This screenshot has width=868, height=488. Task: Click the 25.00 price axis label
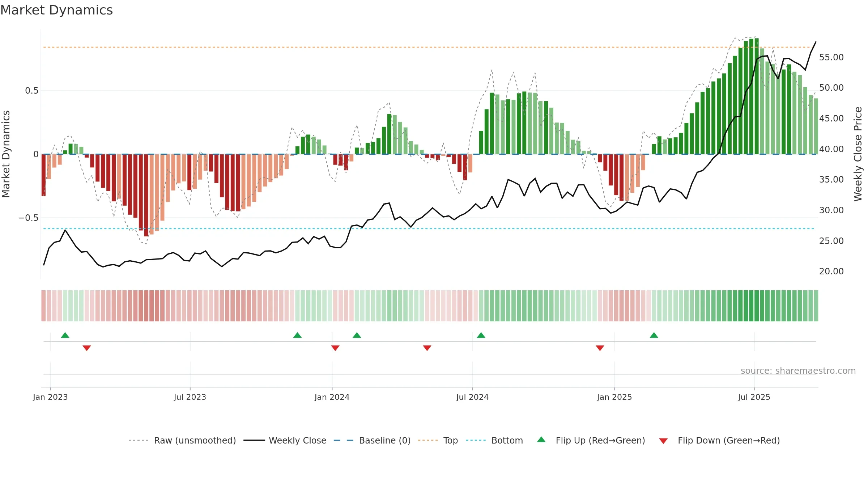point(831,241)
